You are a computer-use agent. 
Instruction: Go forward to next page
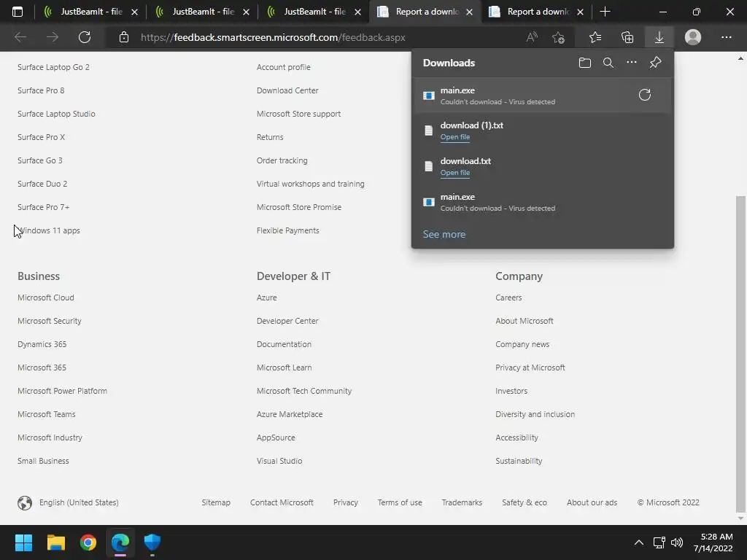click(x=53, y=37)
